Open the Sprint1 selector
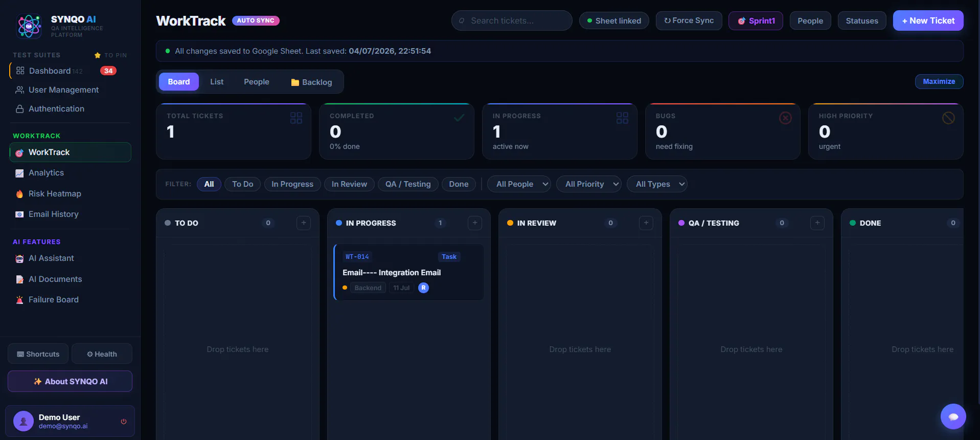This screenshot has width=980, height=440. tap(756, 20)
